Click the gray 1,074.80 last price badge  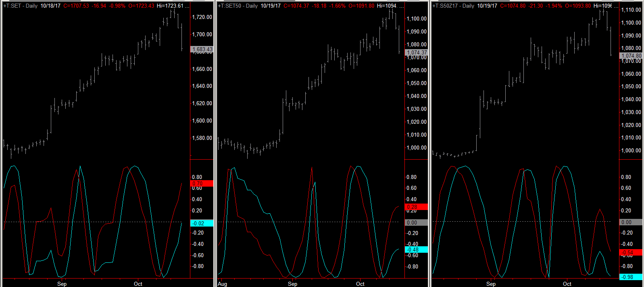[631, 56]
